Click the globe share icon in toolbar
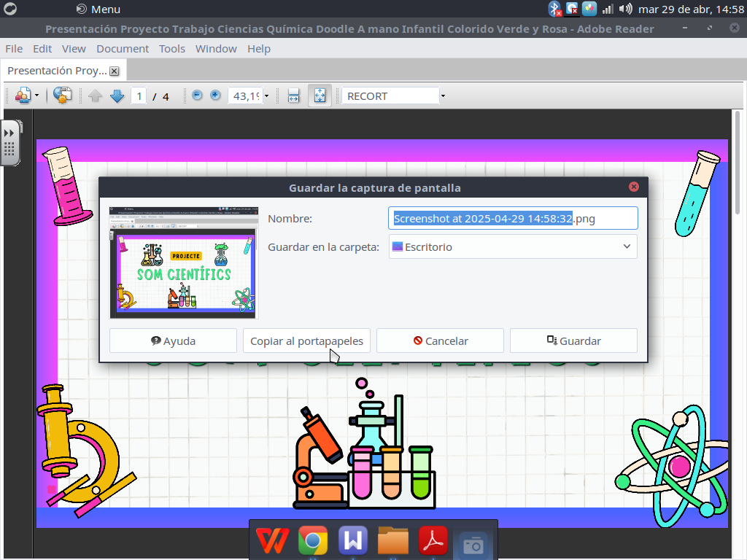Screen dimensions: 747x560 [63, 96]
